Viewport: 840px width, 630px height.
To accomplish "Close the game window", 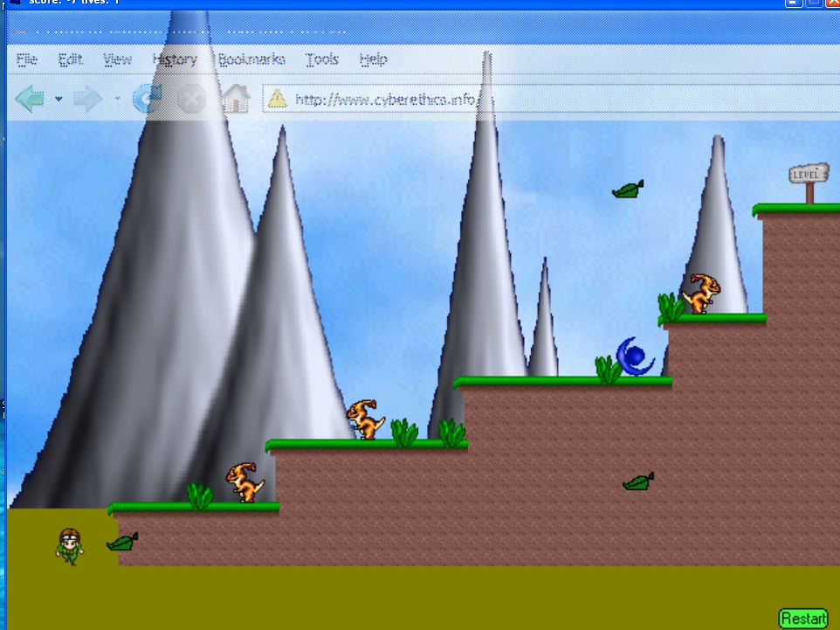I will 832,3.
